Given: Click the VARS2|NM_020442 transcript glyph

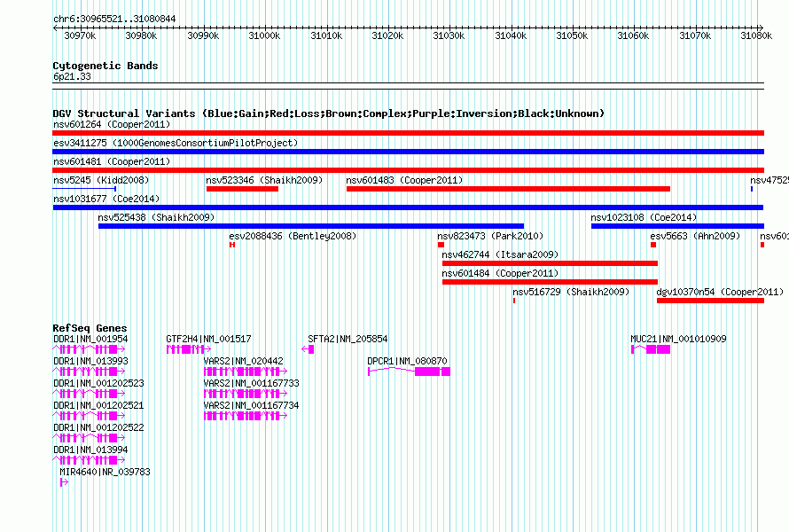Looking at the screenshot, I should pyautogui.click(x=246, y=372).
